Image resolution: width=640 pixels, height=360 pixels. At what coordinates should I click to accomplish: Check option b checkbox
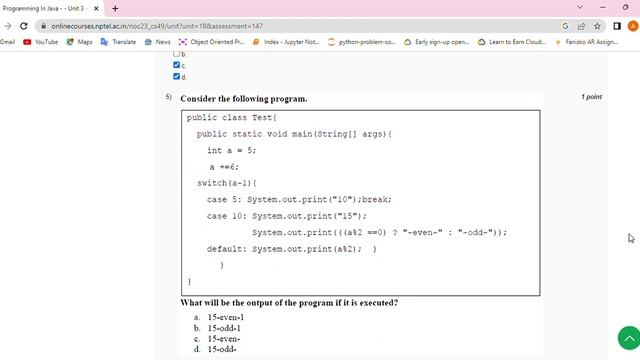point(176,53)
